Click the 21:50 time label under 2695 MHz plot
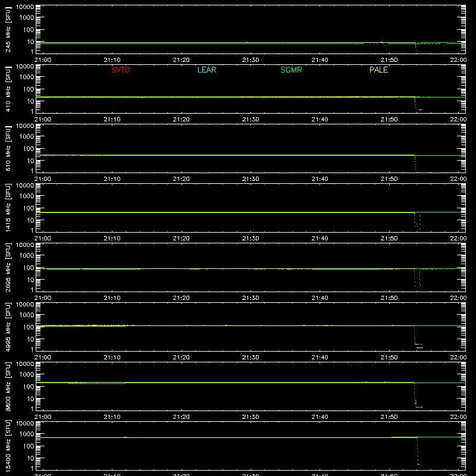Image resolution: width=476 pixels, height=476 pixels. (389, 298)
